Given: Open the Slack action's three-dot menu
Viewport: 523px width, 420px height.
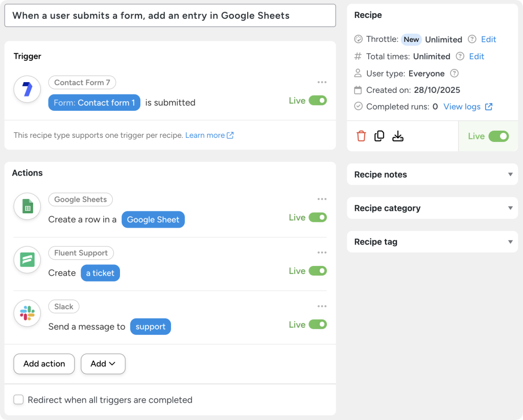Looking at the screenshot, I should (x=322, y=306).
